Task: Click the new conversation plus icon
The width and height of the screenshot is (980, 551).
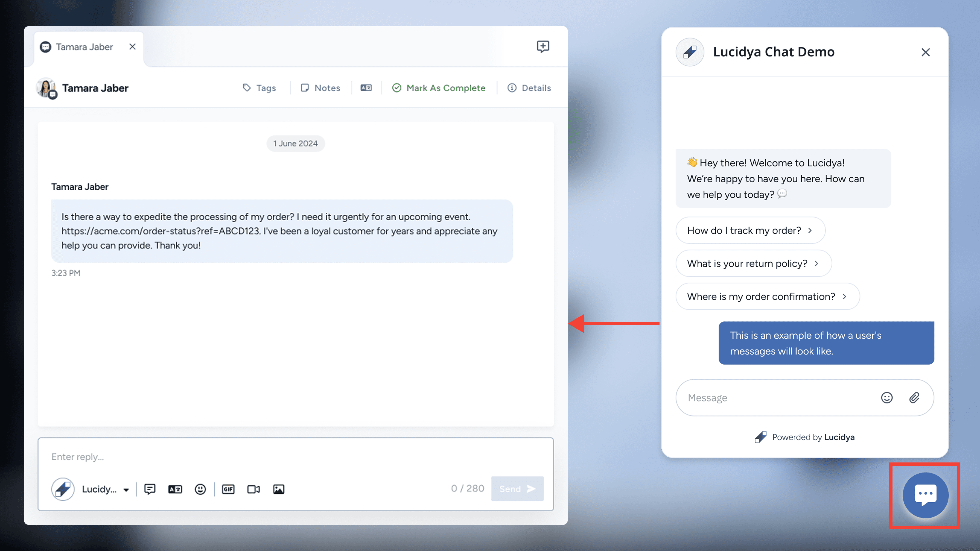Action: 542,46
